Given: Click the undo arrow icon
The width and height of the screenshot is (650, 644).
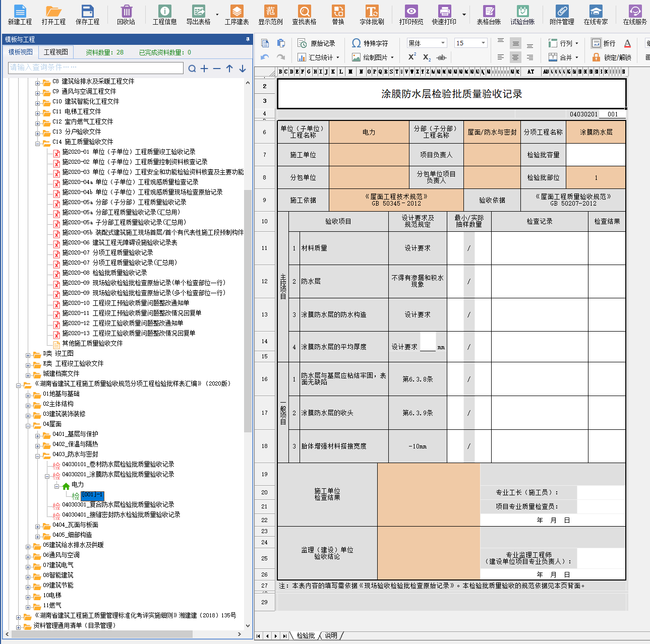Looking at the screenshot, I should pyautogui.click(x=265, y=57).
